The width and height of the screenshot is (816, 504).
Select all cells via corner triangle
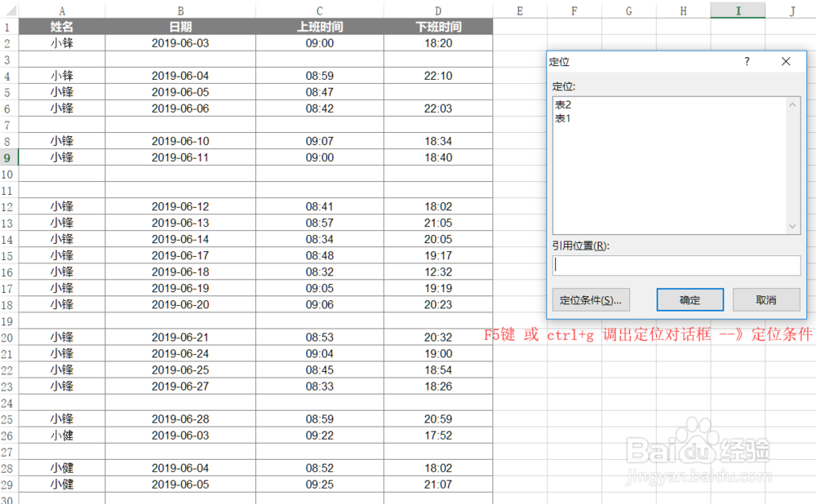[x=9, y=10]
